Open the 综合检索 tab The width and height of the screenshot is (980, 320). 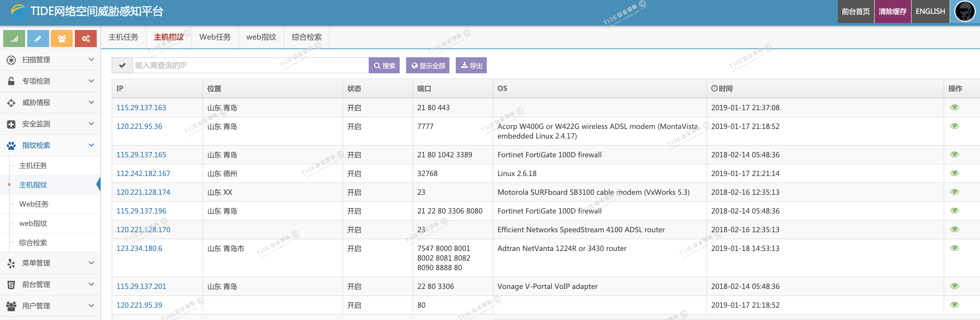307,37
